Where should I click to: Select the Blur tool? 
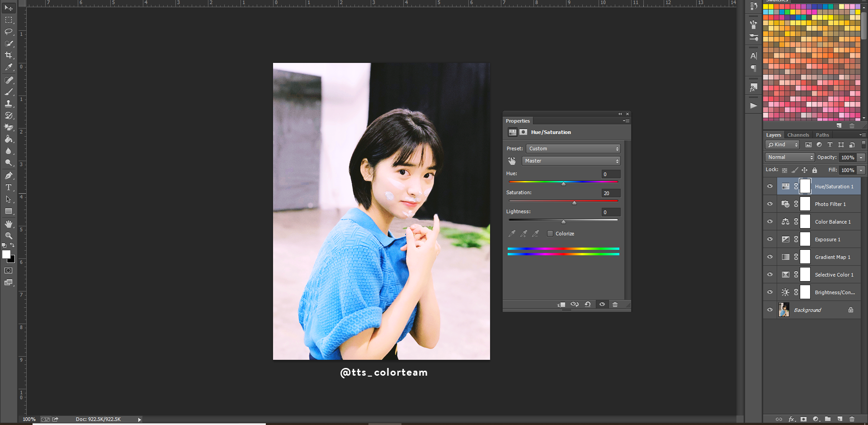(9, 151)
